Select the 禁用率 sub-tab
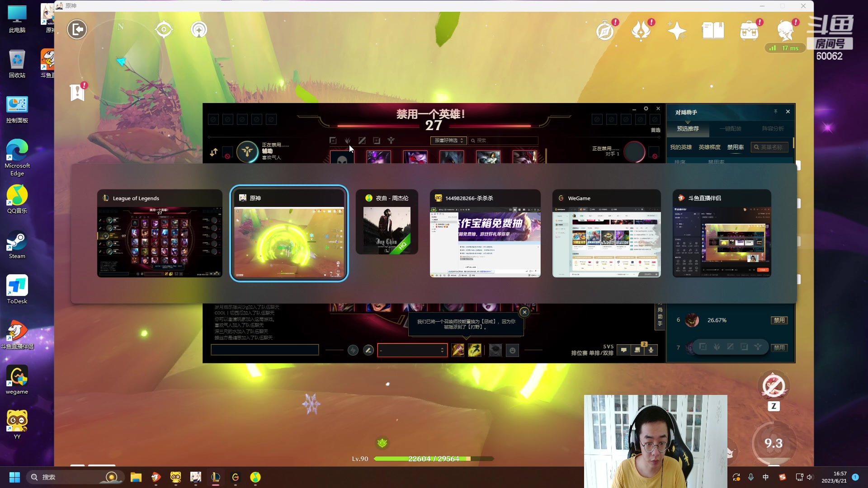Image resolution: width=868 pixels, height=488 pixels. tap(736, 147)
